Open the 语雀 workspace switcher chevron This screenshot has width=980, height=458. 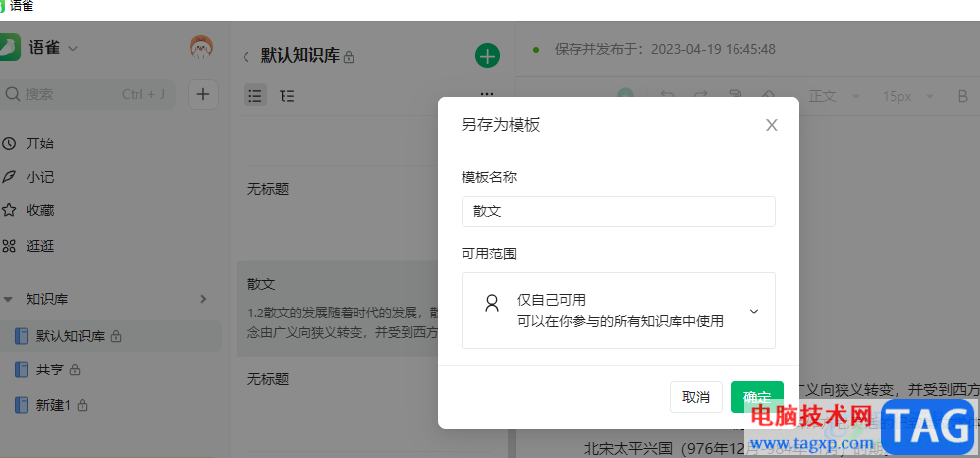(x=73, y=48)
